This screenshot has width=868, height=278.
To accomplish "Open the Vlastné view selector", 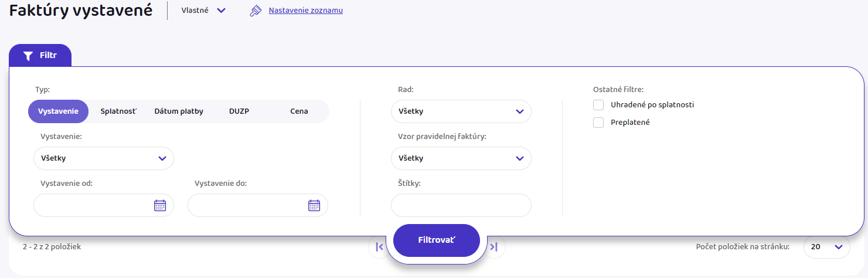I will point(203,11).
